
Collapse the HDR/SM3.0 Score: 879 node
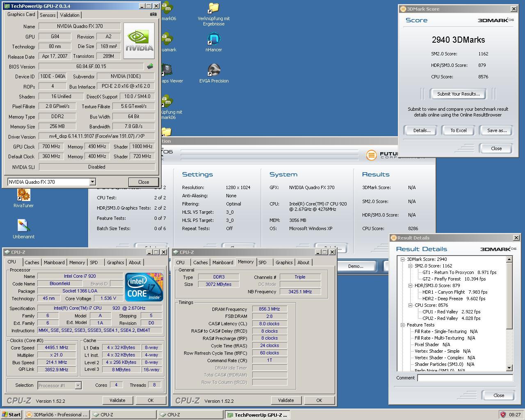410,285
